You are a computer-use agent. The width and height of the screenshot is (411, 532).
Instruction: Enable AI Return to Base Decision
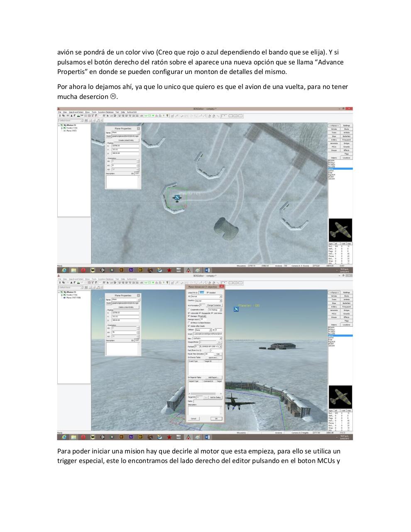point(189,323)
